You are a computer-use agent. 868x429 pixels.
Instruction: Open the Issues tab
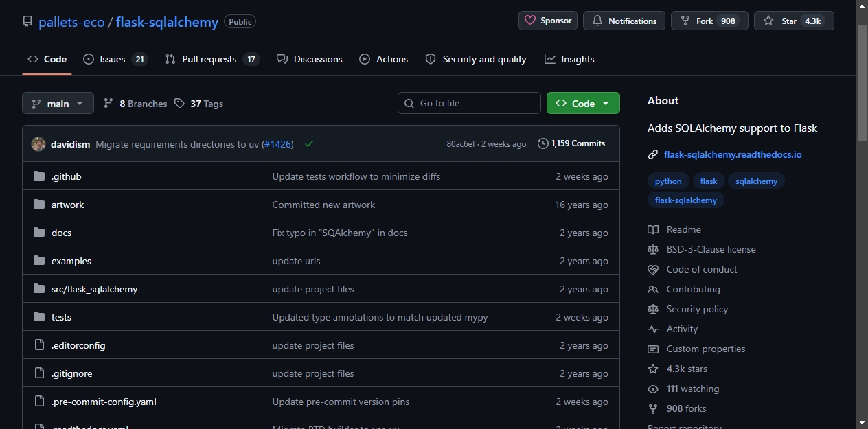(115, 59)
